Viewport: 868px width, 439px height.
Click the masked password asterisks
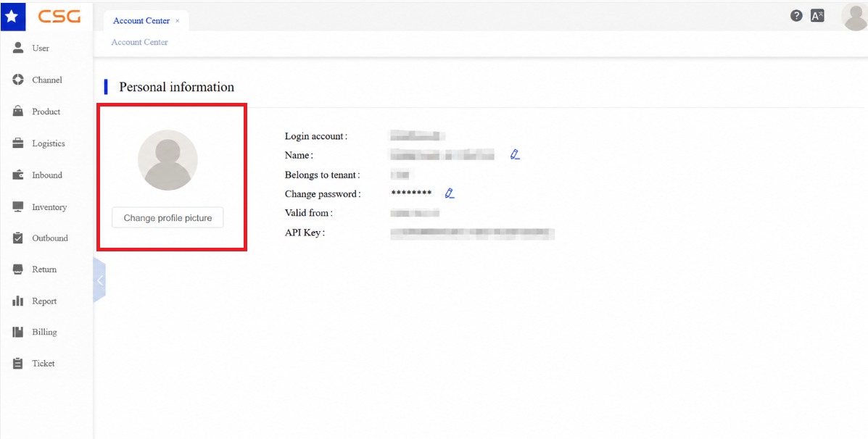[x=411, y=193]
